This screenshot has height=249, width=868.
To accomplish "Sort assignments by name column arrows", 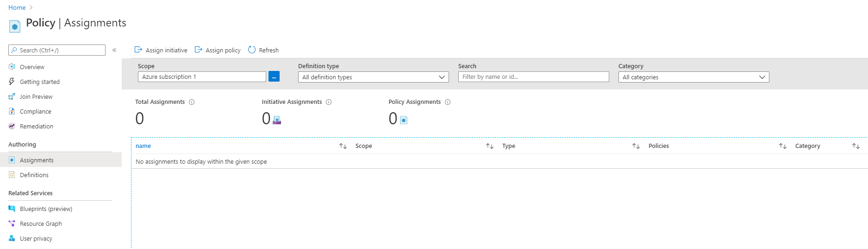I will [343, 146].
